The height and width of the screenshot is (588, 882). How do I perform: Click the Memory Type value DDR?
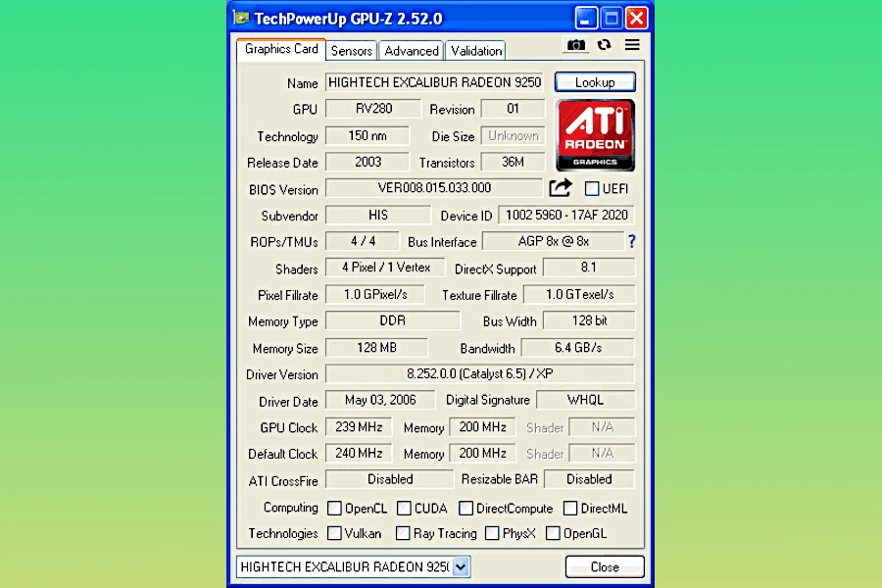point(393,320)
